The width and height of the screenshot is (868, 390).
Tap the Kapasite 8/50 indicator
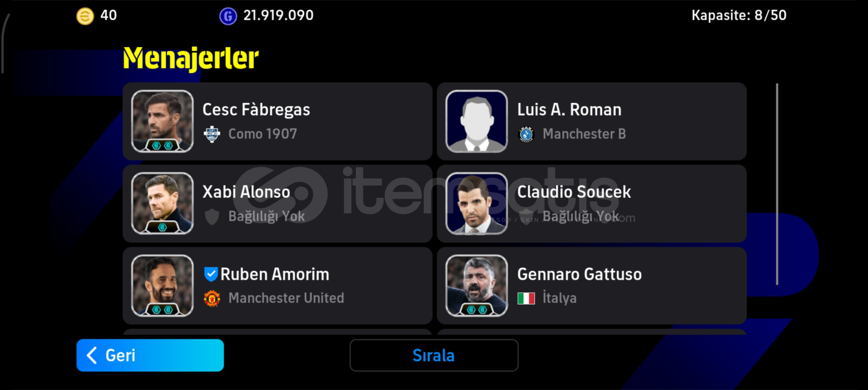point(739,16)
